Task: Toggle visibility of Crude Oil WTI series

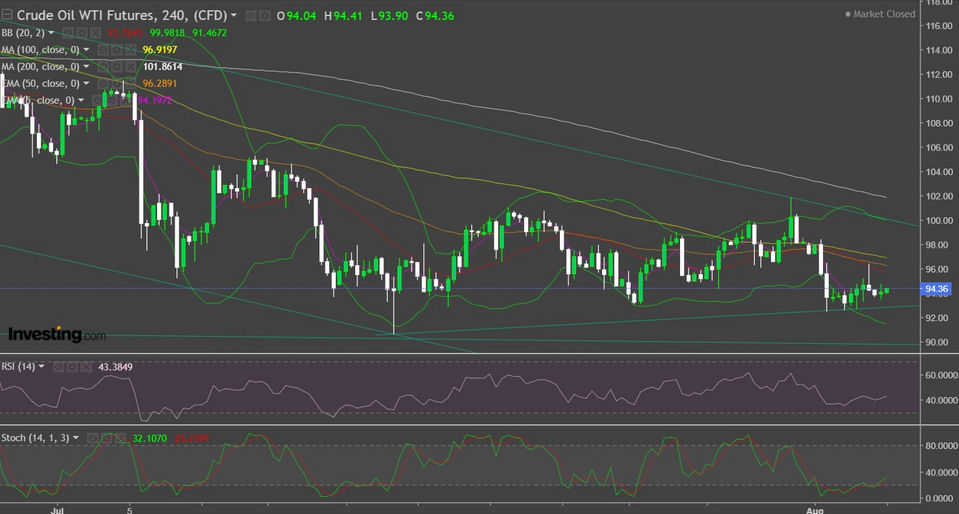Action: [x=250, y=15]
